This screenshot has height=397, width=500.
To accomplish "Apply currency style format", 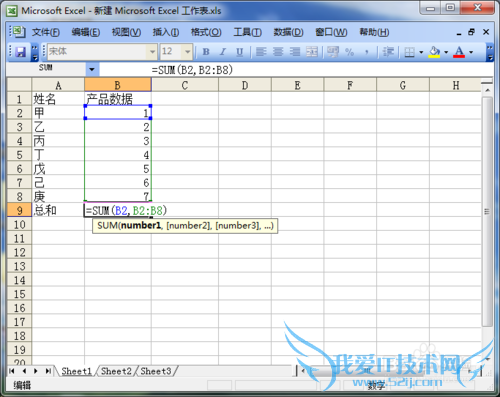I will click(x=333, y=52).
